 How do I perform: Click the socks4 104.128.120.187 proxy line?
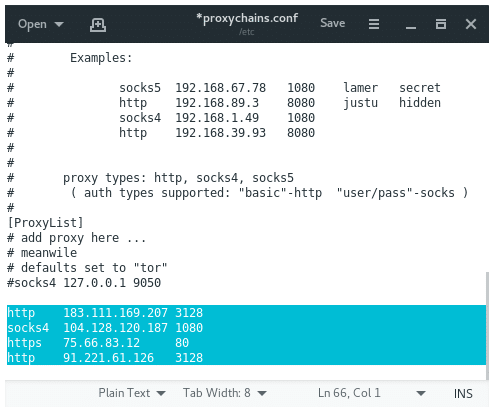(246, 328)
